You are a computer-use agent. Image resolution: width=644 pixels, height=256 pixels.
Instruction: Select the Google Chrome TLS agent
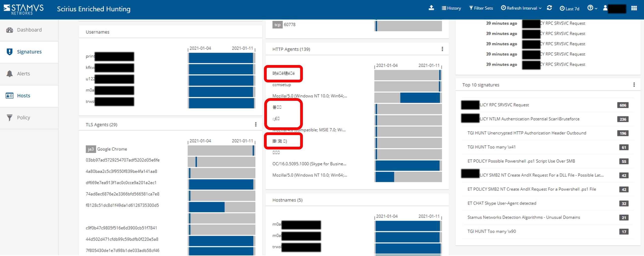coord(112,149)
